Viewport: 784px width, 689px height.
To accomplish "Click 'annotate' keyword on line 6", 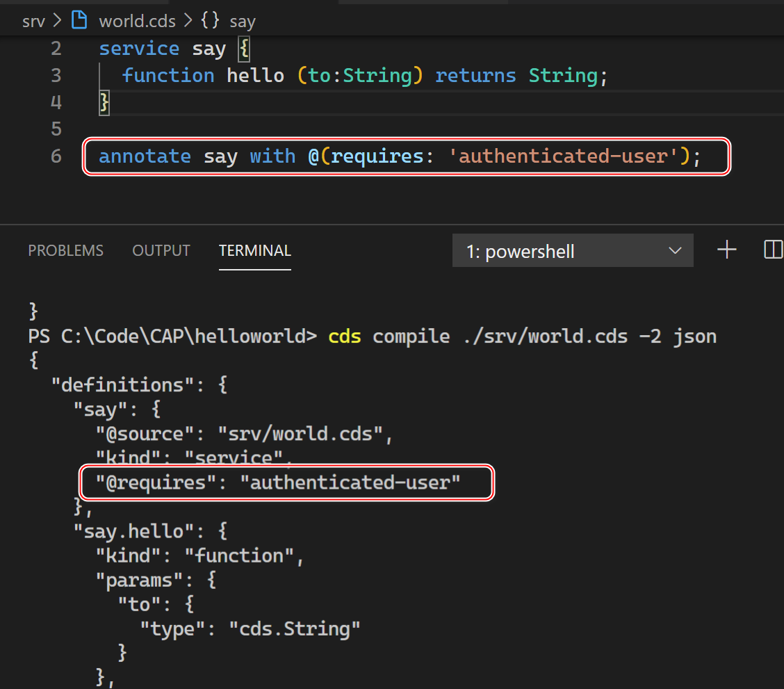I will (145, 156).
